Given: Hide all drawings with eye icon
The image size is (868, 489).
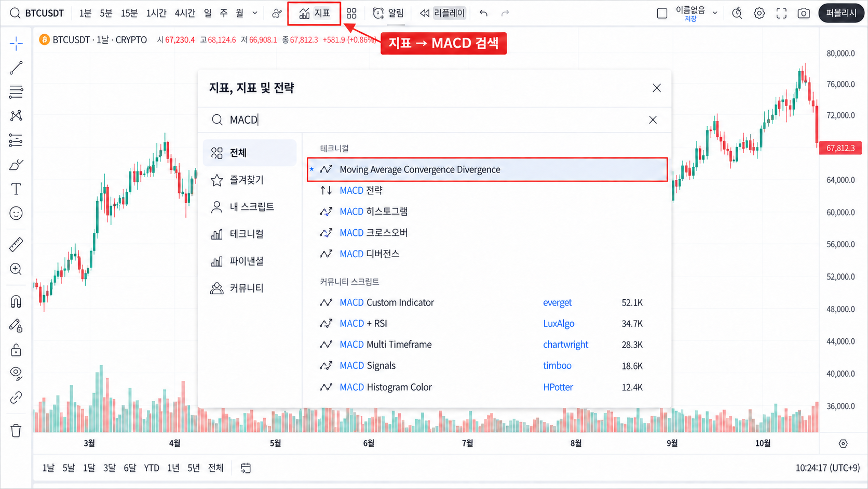Looking at the screenshot, I should (16, 373).
